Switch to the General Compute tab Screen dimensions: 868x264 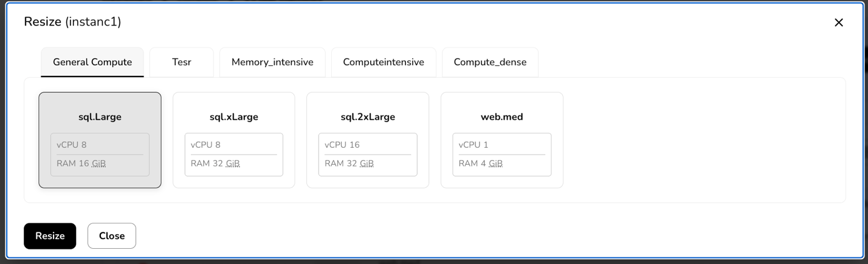tap(92, 62)
